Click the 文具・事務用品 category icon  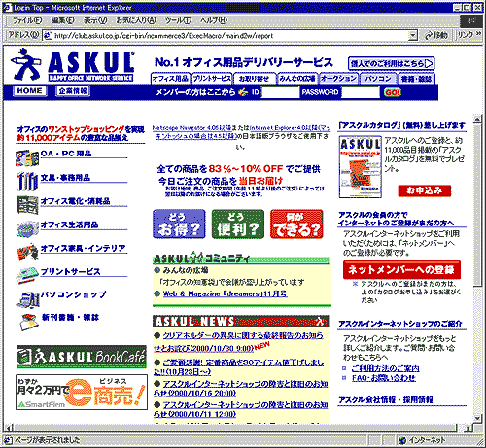pos(27,181)
